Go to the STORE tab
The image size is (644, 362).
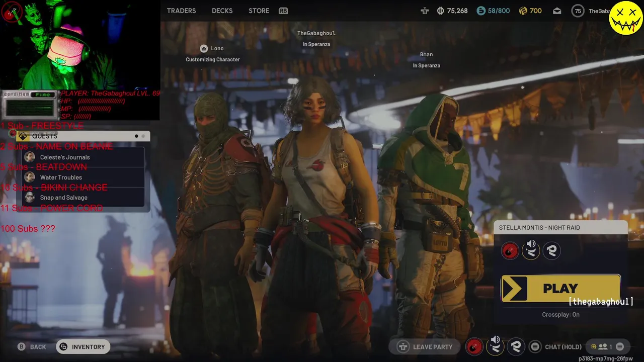pos(259,11)
